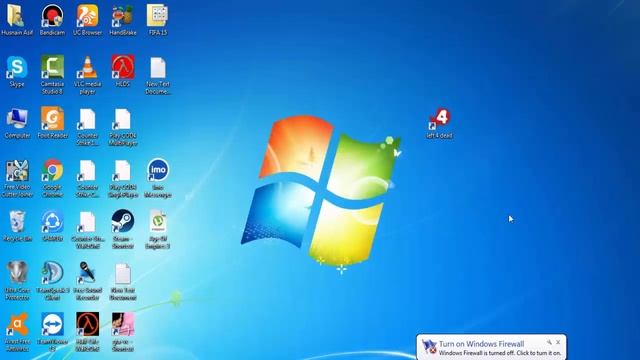The image size is (640, 360).
Task: Open notification settings wrench in firewall balloon
Action: [x=549, y=342]
